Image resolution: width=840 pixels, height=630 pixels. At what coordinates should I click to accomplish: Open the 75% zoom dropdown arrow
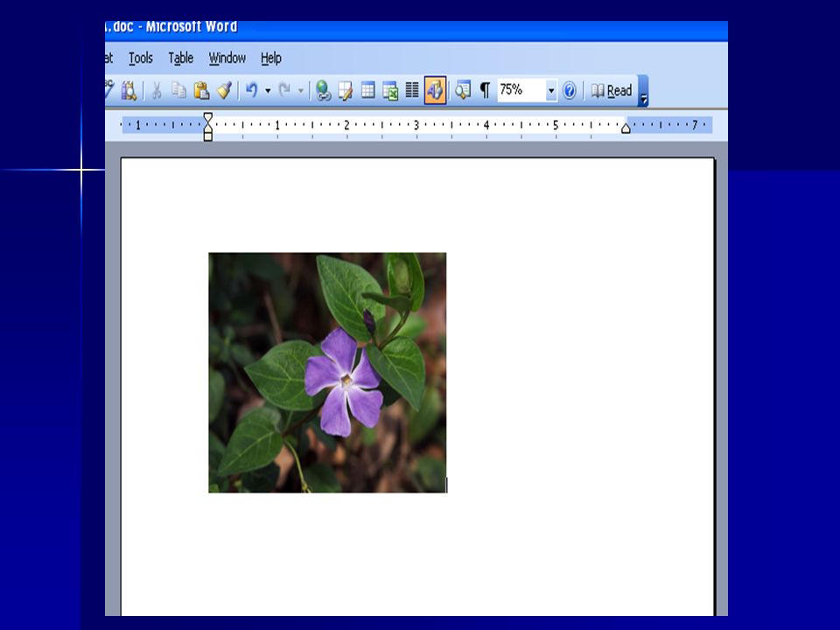pyautogui.click(x=550, y=90)
